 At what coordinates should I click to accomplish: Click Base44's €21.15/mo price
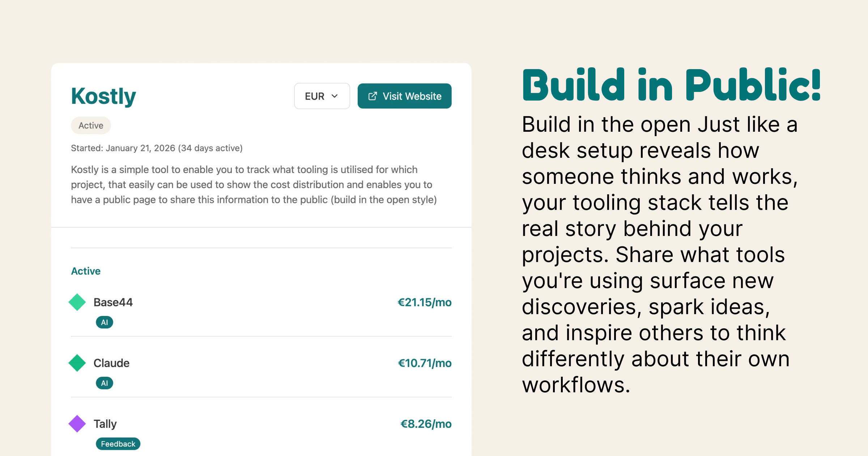[424, 302]
